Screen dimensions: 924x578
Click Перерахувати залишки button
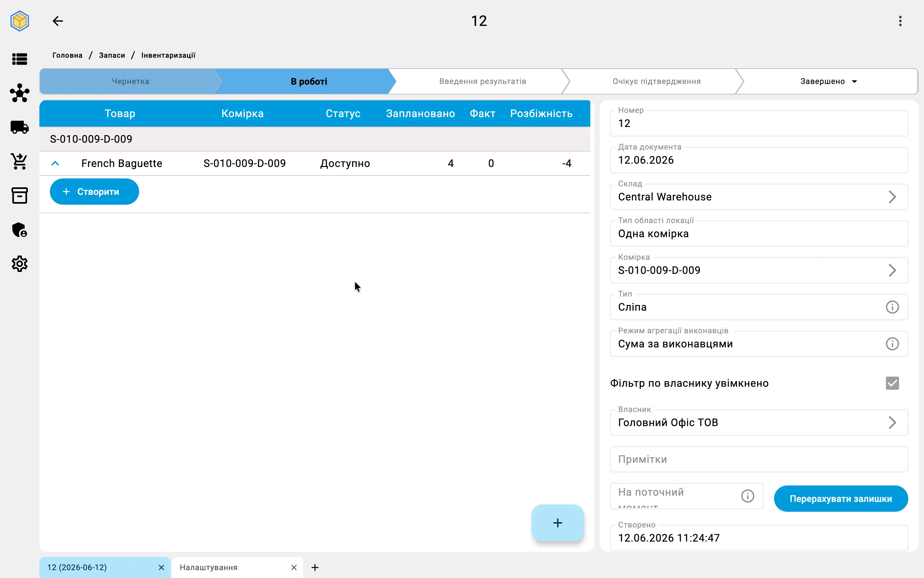click(841, 499)
